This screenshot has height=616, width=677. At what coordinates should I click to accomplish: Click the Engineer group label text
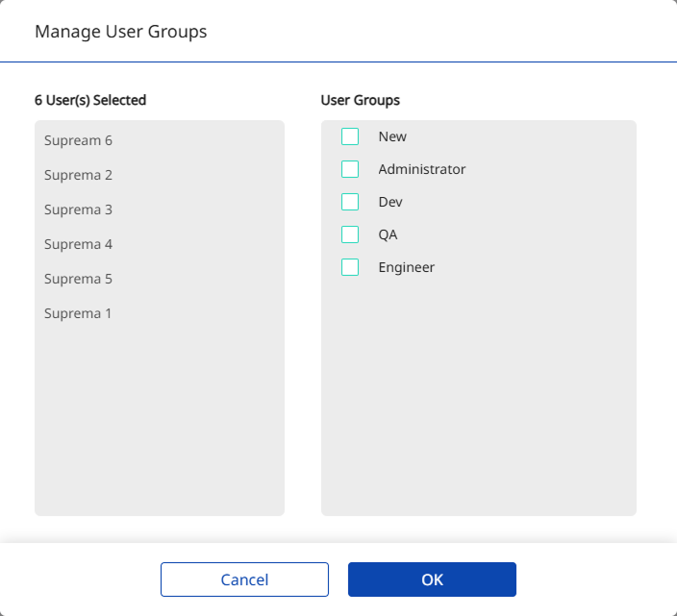(406, 267)
